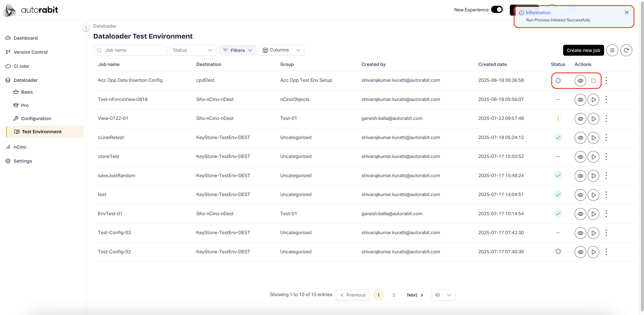
Task: Go to Next page of entries
Action: (x=415, y=295)
